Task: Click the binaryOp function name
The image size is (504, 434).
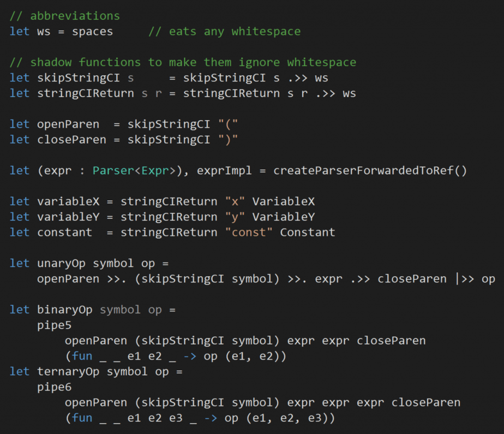Action: coord(64,310)
